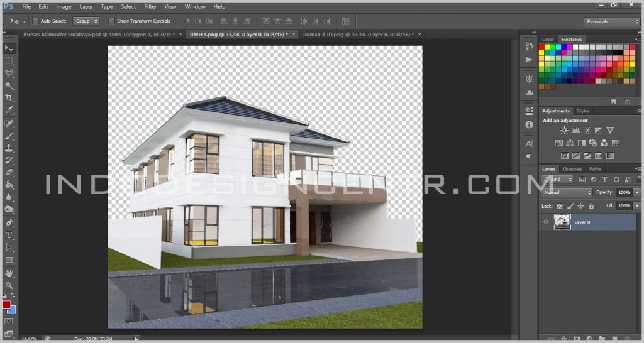This screenshot has width=644, height=343.
Task: Open the Info panel icon
Action: 529,124
